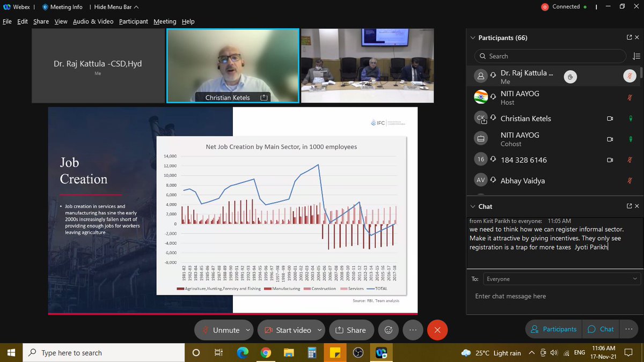Viewport: 644px width, 362px height.
Task: Close the Participants panel
Action: (x=637, y=38)
